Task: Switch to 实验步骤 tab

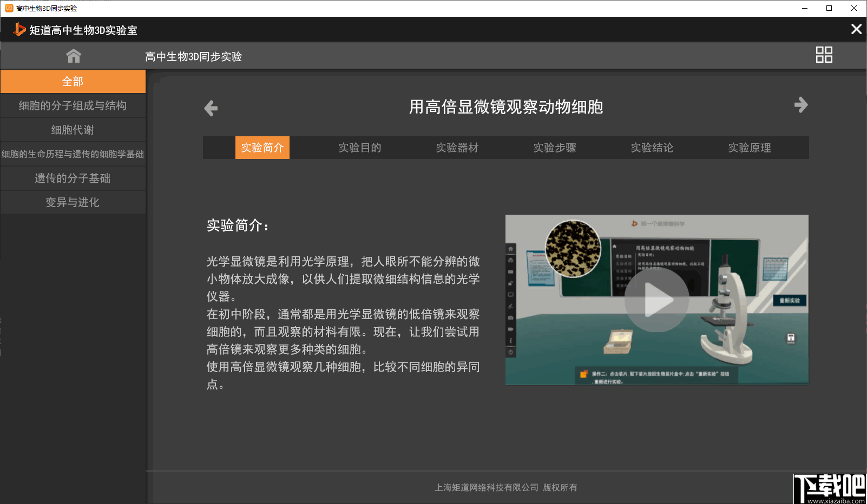Action: click(555, 148)
